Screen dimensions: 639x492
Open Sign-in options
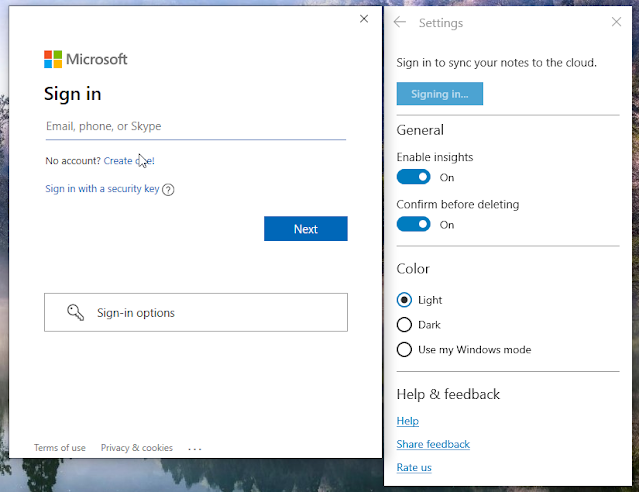[196, 312]
